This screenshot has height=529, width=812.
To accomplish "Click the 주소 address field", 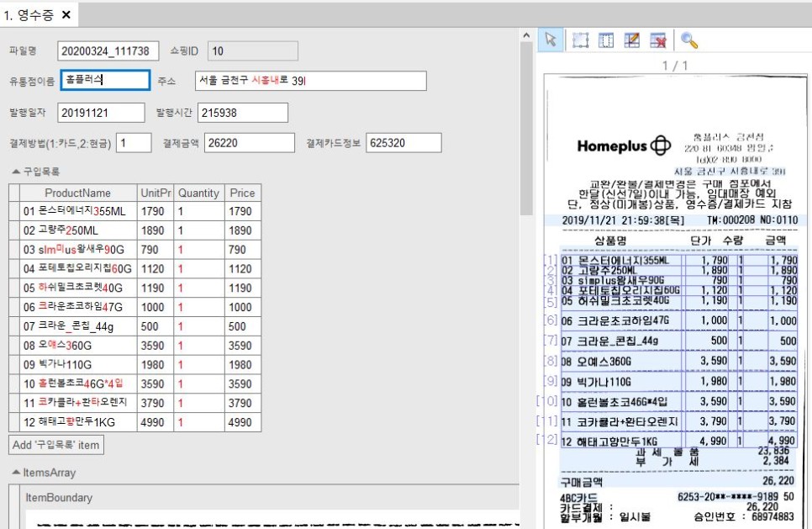I will tap(311, 81).
